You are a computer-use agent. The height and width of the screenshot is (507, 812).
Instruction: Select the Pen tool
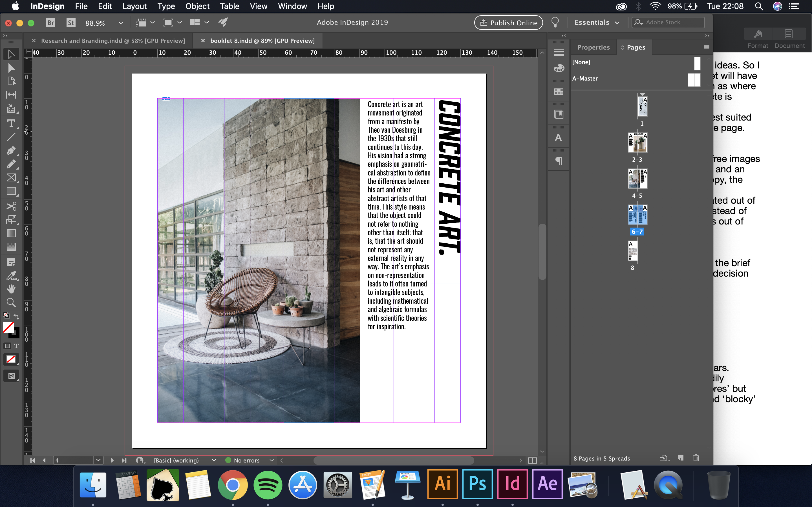click(x=11, y=151)
